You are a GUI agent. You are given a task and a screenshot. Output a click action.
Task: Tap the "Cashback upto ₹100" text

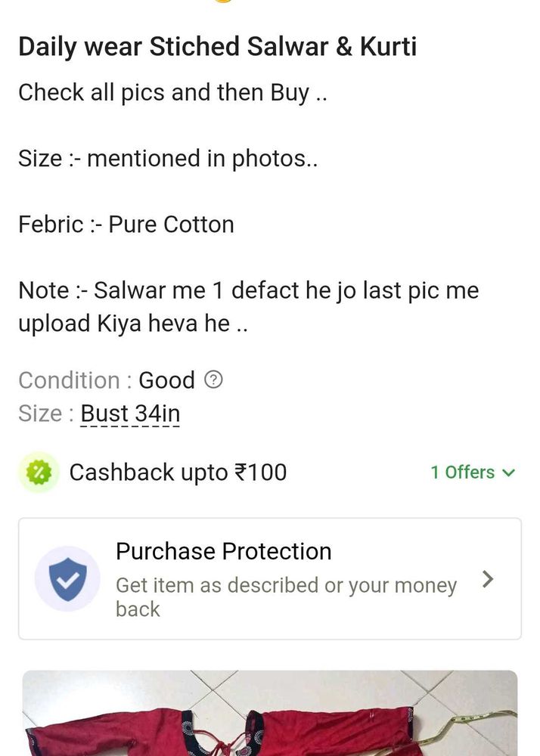coord(178,472)
